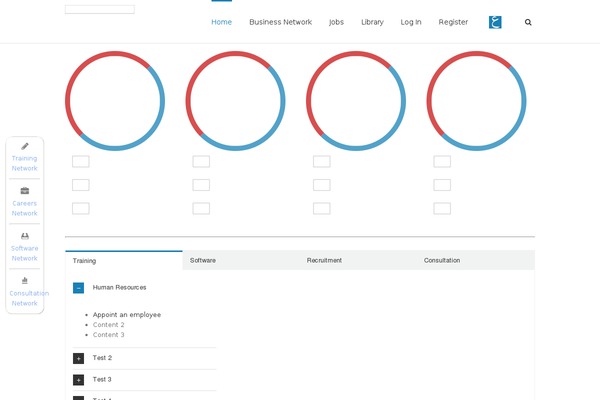Screen dimensions: 600x400
Task: Click top box under fourth circle
Action: [442, 162]
